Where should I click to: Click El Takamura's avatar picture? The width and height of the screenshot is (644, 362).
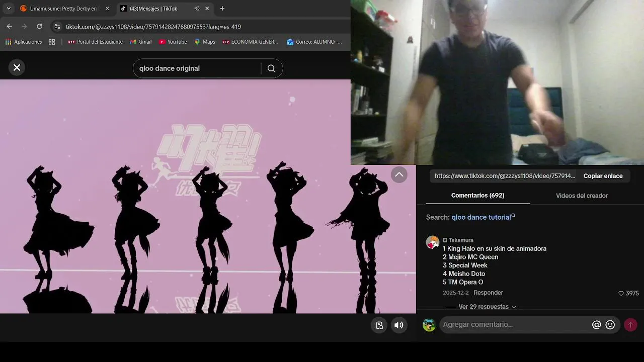click(x=433, y=243)
